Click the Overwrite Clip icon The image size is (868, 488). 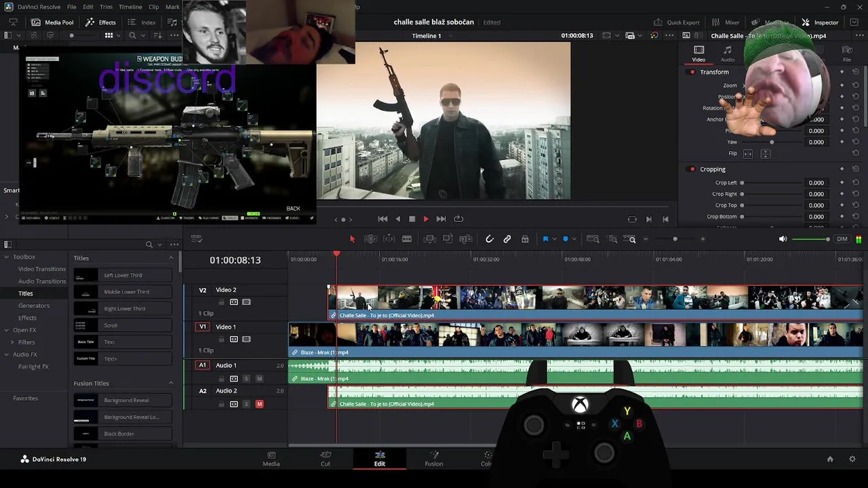448,239
